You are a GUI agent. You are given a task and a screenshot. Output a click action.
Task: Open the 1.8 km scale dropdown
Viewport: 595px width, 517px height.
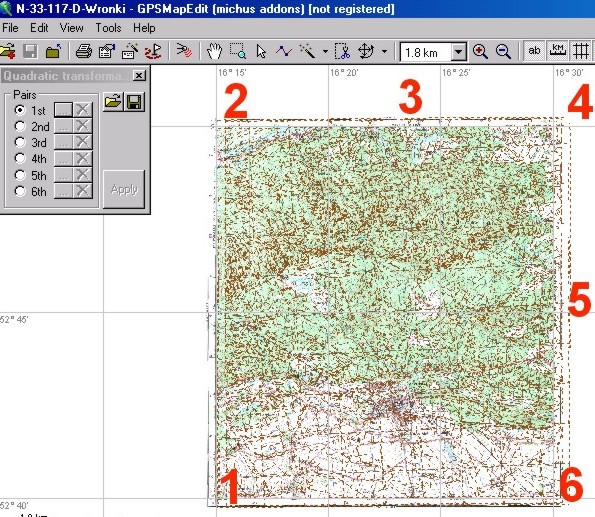pyautogui.click(x=458, y=52)
